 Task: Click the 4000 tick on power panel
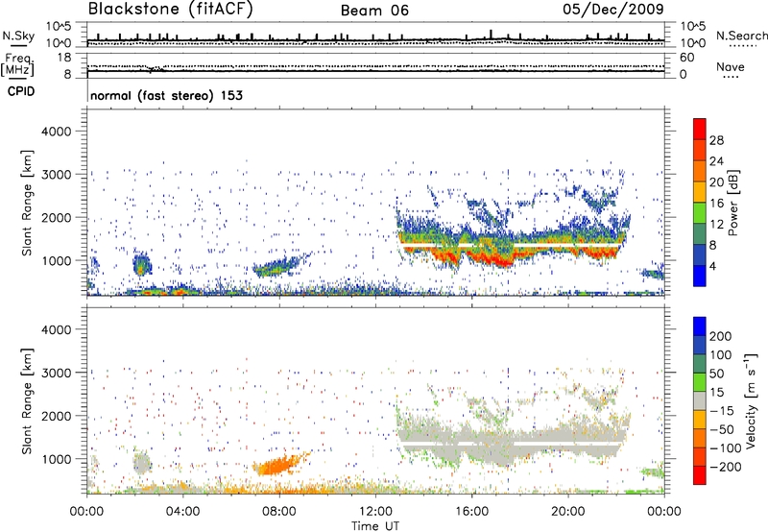click(57, 131)
